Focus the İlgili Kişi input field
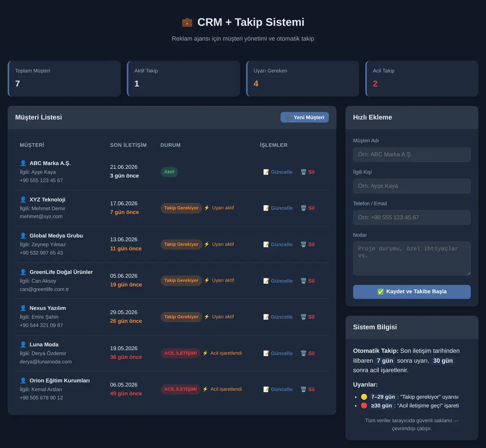Screen dimensions: 486x448 pos(412,186)
